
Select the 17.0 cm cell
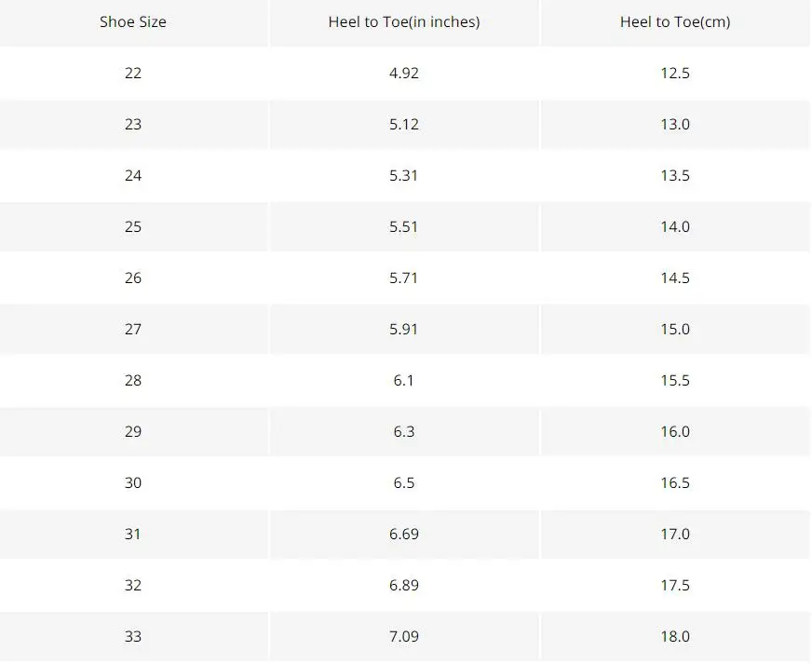(x=675, y=534)
